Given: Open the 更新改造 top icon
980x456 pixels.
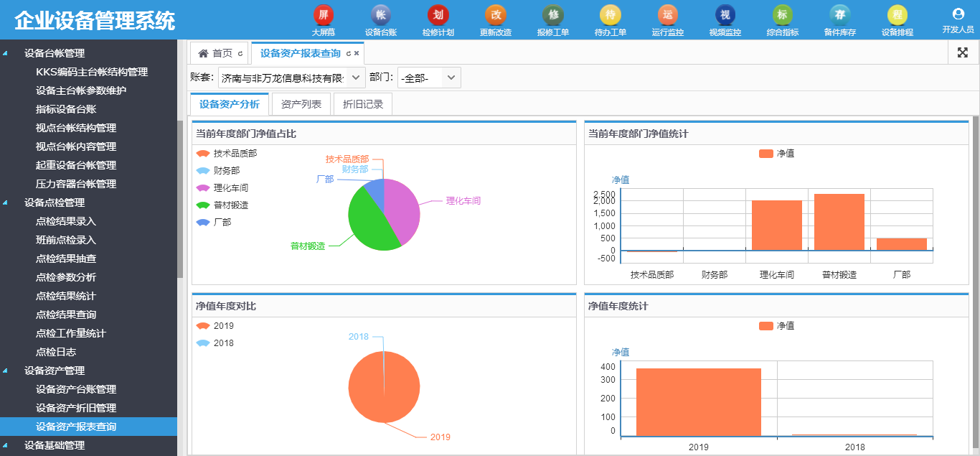Looking at the screenshot, I should 496,21.
